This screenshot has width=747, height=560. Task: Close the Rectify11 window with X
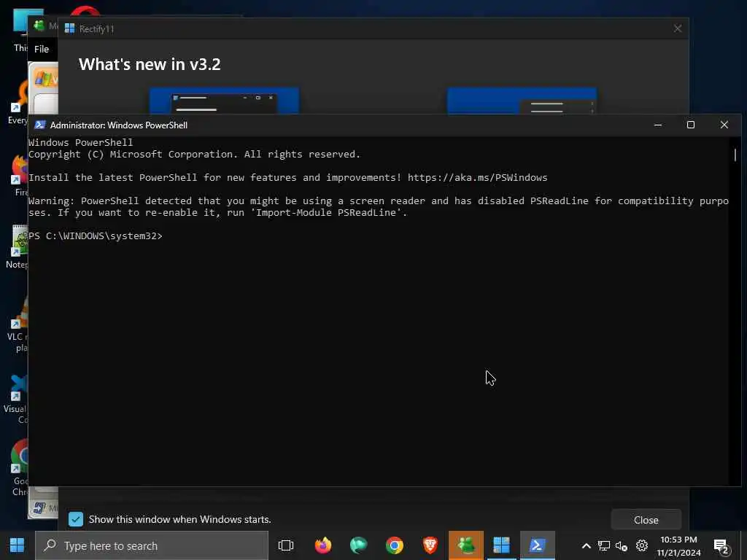pos(678,28)
